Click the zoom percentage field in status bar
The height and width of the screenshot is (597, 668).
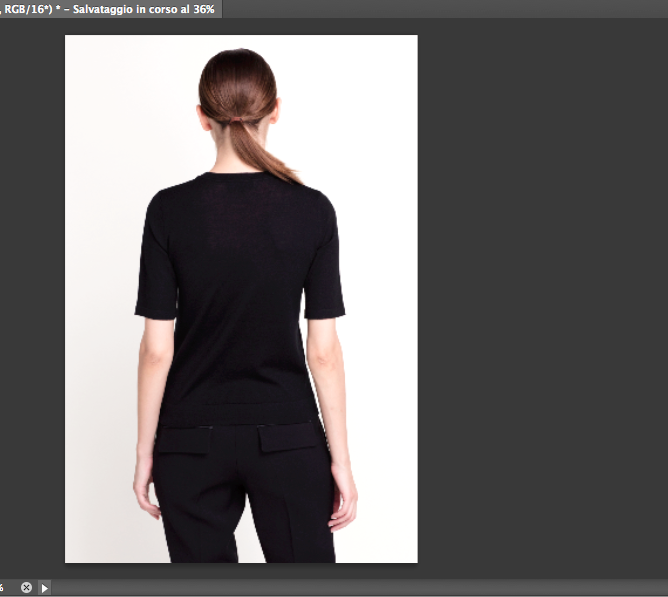(x=4, y=588)
